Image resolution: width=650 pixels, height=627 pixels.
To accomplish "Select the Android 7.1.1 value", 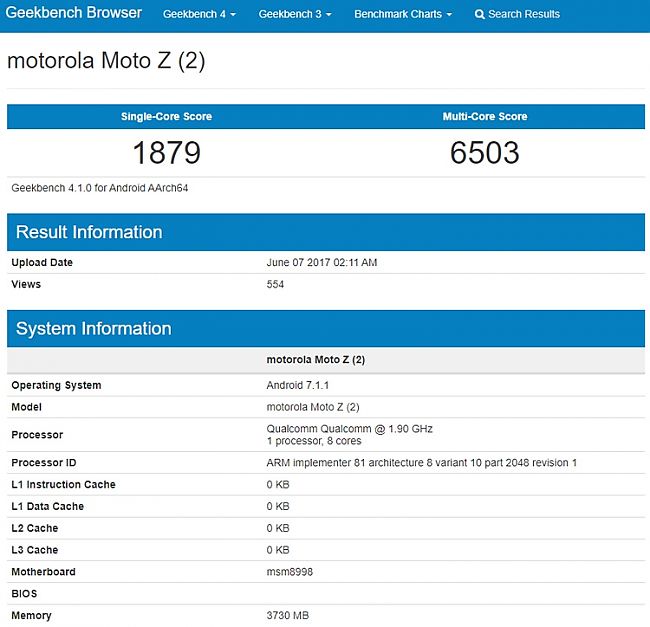I will (298, 385).
